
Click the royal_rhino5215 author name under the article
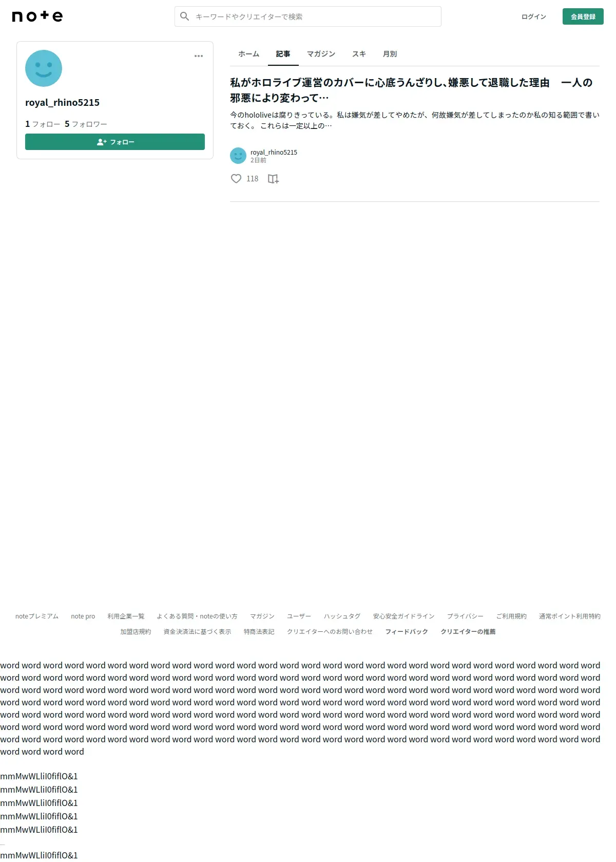click(274, 152)
